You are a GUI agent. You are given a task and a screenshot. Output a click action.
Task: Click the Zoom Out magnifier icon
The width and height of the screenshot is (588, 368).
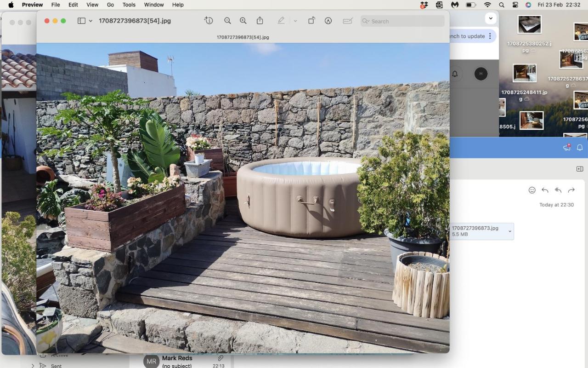tap(227, 21)
